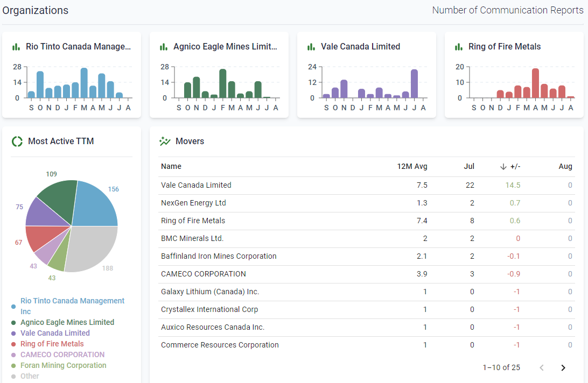Select the grey Other pie slice

pyautogui.click(x=93, y=248)
